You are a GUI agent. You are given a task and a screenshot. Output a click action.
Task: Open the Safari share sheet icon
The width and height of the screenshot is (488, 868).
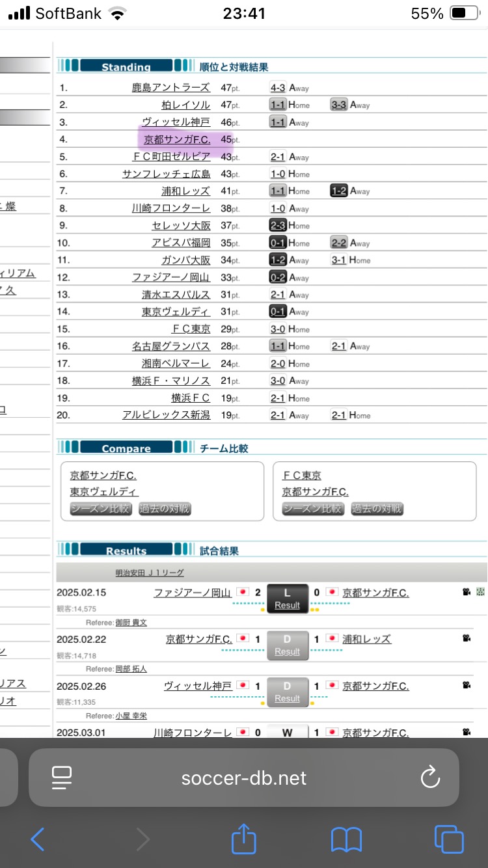pos(244,838)
